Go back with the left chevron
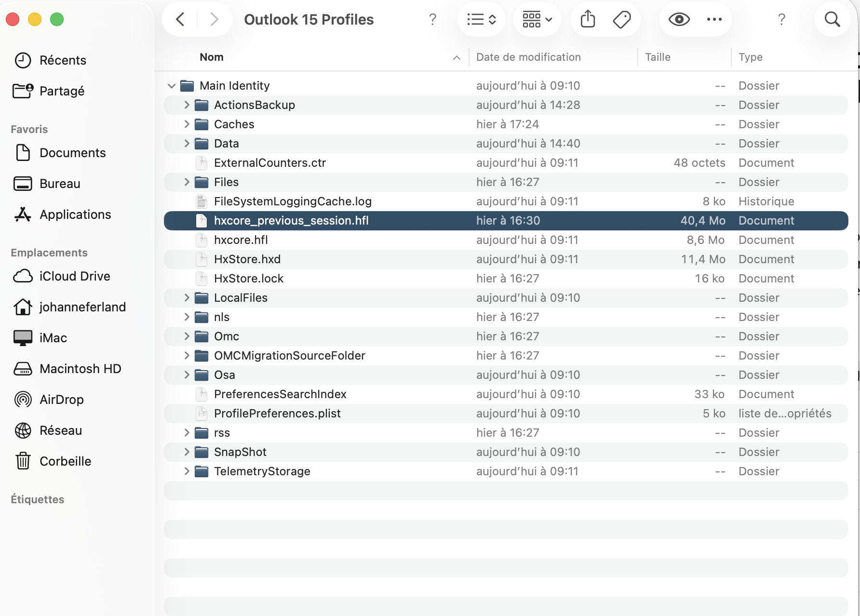This screenshot has width=860, height=616. [x=180, y=19]
